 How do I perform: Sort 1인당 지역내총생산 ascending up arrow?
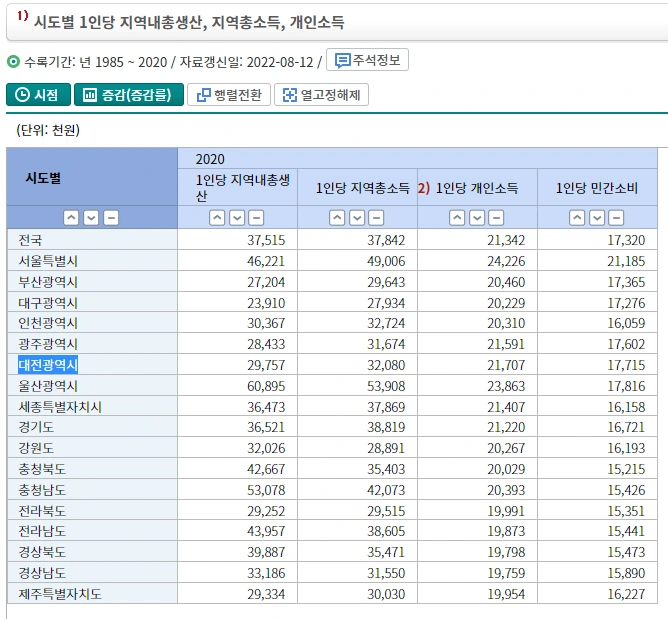tap(217, 218)
